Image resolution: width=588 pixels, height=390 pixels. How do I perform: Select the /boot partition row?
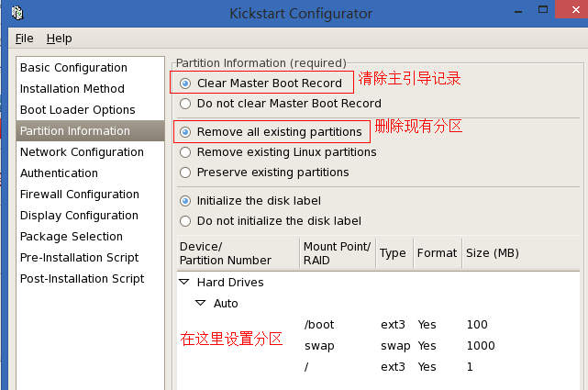321,325
